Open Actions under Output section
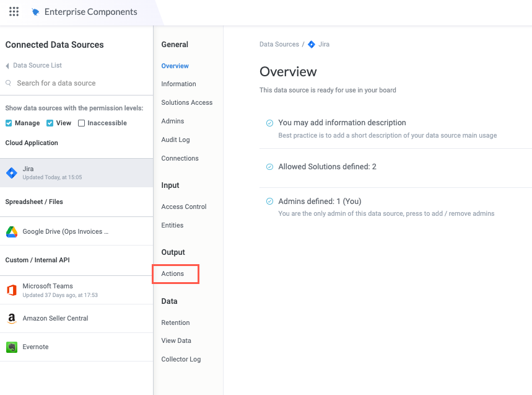The width and height of the screenshot is (532, 395). [173, 273]
